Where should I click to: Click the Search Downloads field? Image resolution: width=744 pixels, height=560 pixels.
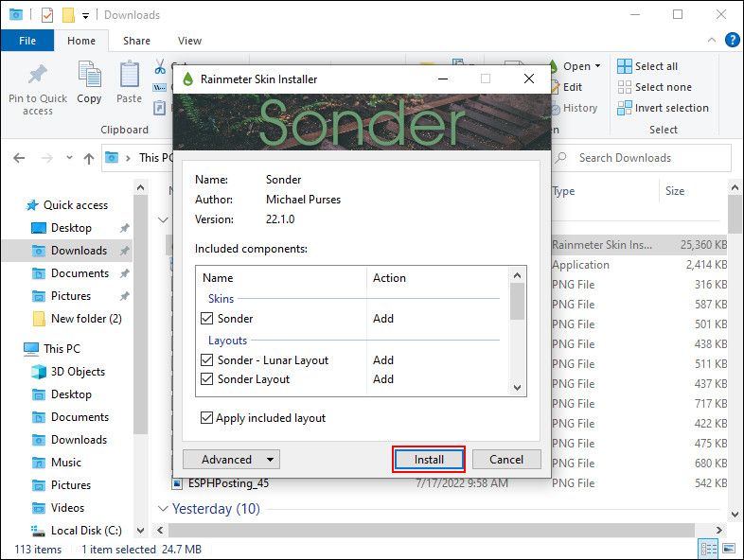[x=641, y=158]
